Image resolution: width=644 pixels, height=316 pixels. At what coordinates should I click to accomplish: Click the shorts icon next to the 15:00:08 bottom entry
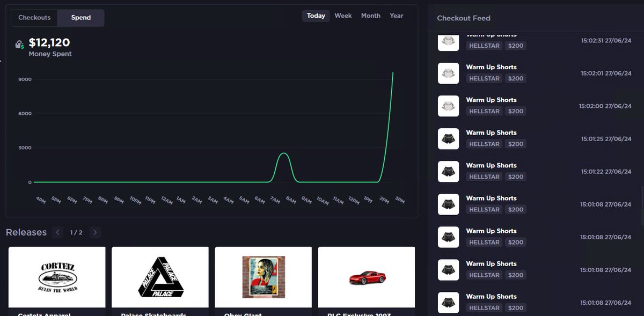pyautogui.click(x=448, y=303)
